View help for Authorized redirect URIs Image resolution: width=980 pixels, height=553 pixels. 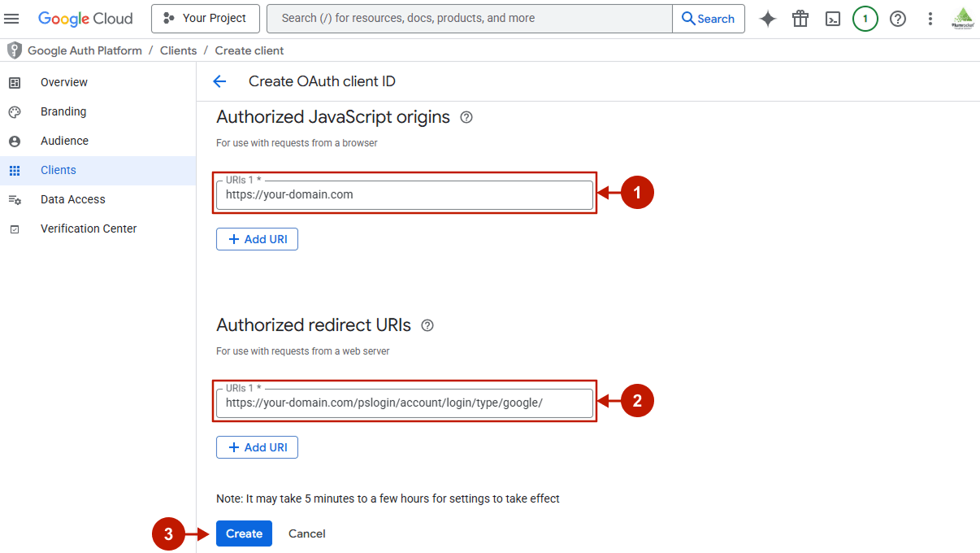(x=427, y=325)
